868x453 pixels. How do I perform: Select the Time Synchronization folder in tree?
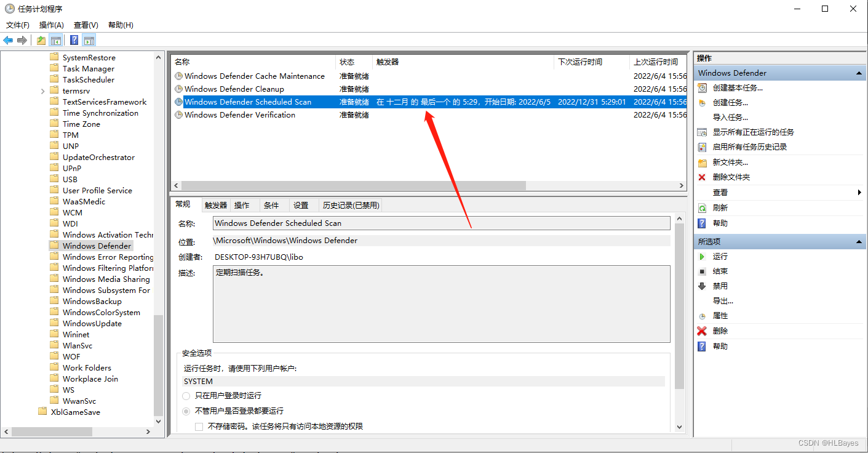(100, 113)
